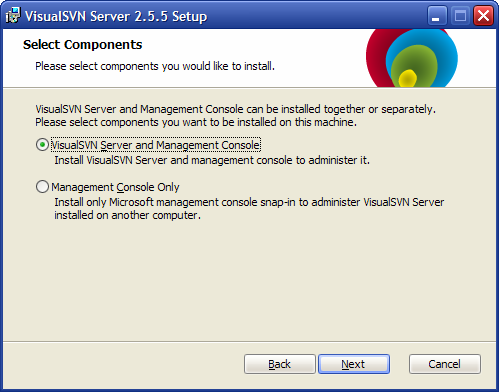Click the grayed-out maximize window button

click(460, 15)
